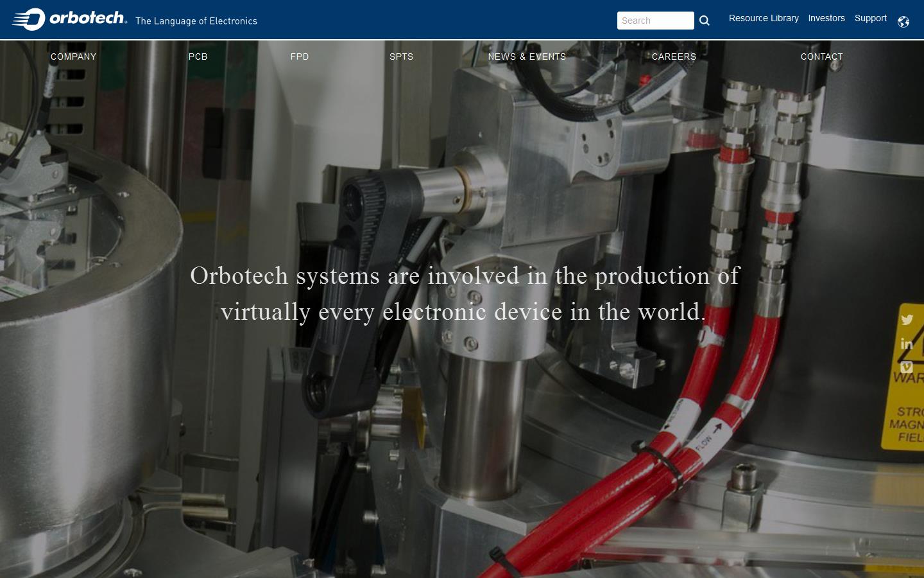Image resolution: width=924 pixels, height=578 pixels.
Task: Open the language/region globe selector
Action: [903, 21]
